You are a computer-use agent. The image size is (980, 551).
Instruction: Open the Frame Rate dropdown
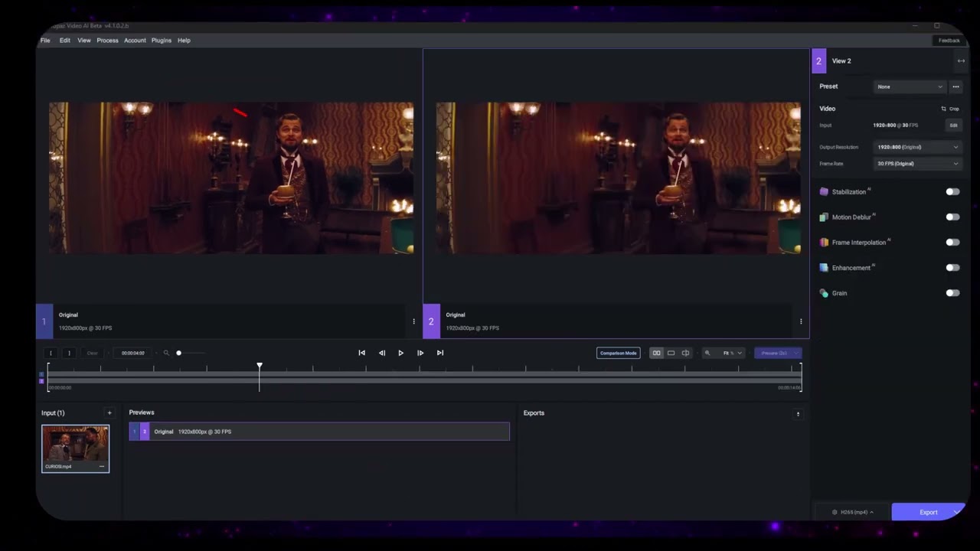[x=917, y=164]
